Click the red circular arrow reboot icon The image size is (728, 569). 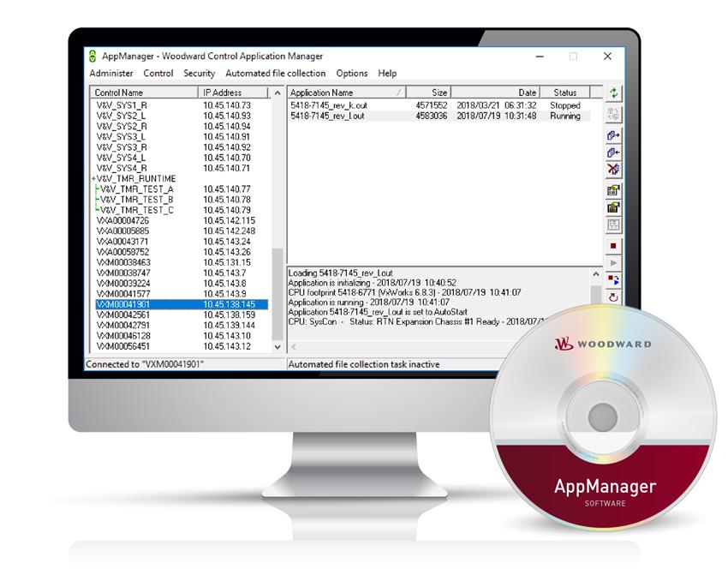click(x=614, y=297)
